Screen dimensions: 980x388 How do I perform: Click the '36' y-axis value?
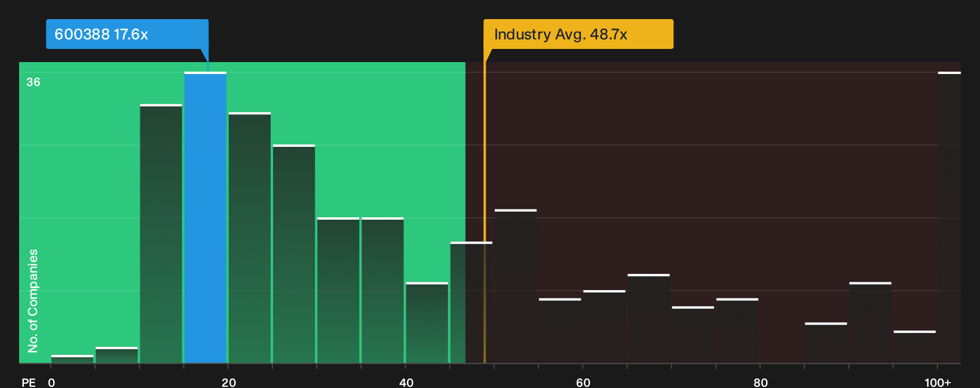33,82
